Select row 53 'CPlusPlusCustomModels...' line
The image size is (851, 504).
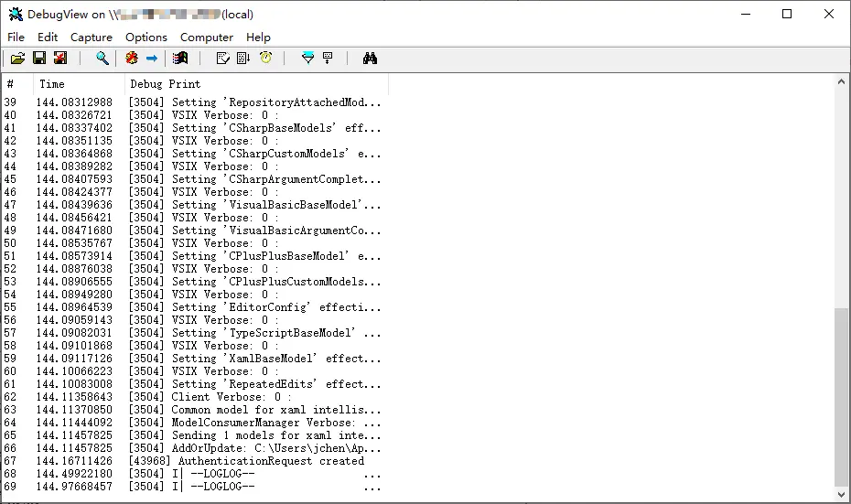point(193,282)
